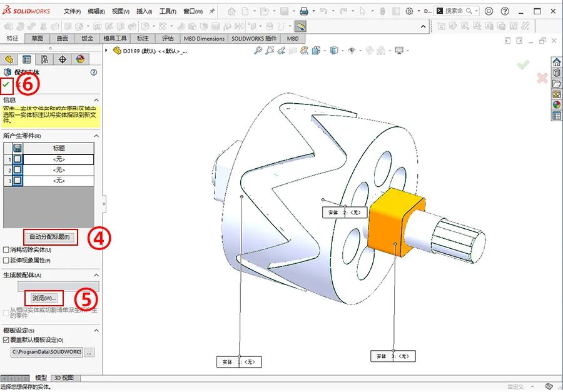The width and height of the screenshot is (563, 392).
Task: Open the 编辑(E) menu
Action: tap(96, 11)
